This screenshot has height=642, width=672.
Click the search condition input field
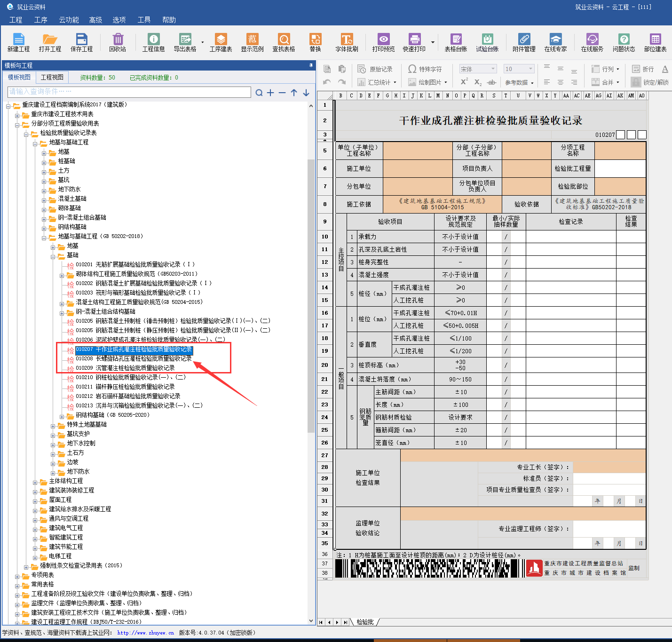click(129, 92)
